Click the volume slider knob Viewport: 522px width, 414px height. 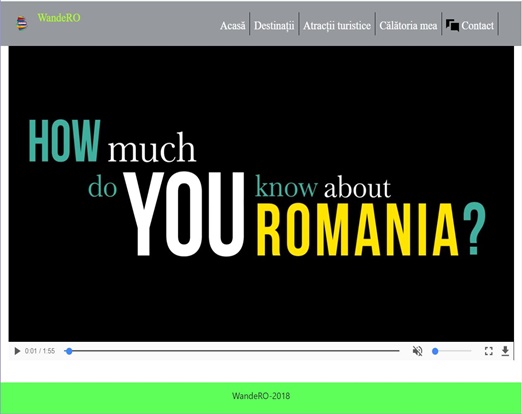tap(435, 351)
